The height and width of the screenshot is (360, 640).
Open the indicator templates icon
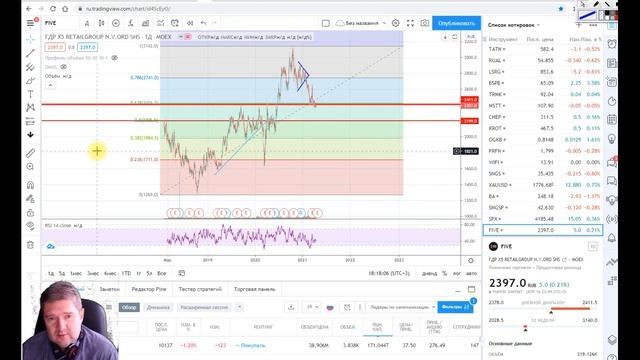[160, 23]
